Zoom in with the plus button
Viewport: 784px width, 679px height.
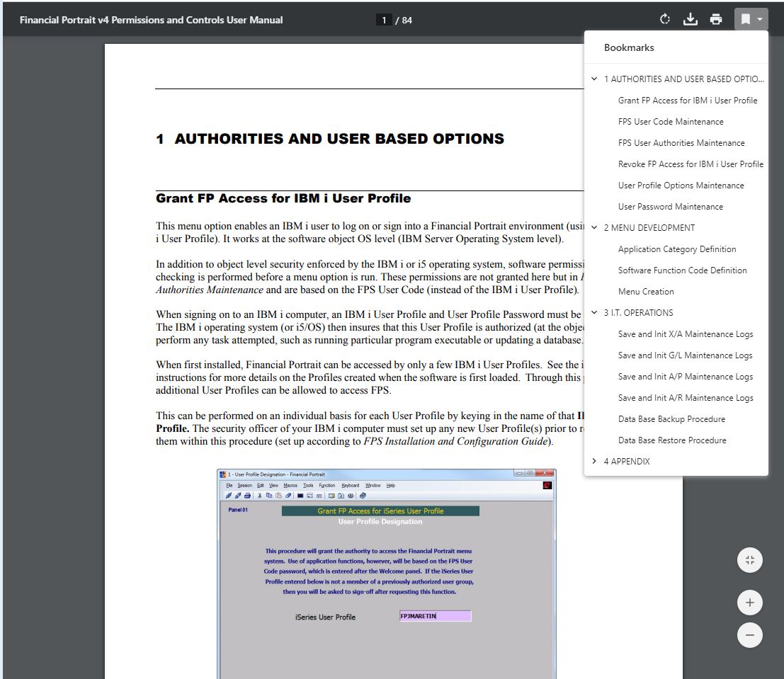pos(749,603)
